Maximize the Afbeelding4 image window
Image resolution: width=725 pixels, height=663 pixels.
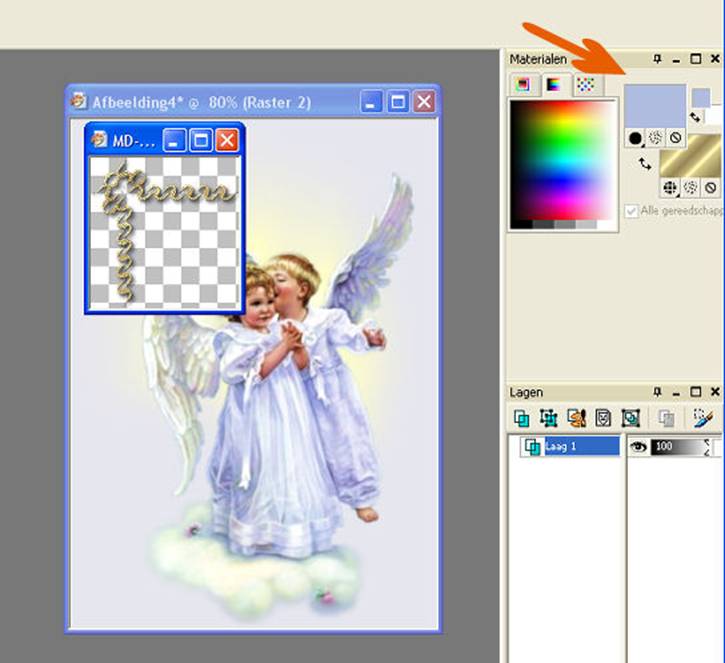398,102
